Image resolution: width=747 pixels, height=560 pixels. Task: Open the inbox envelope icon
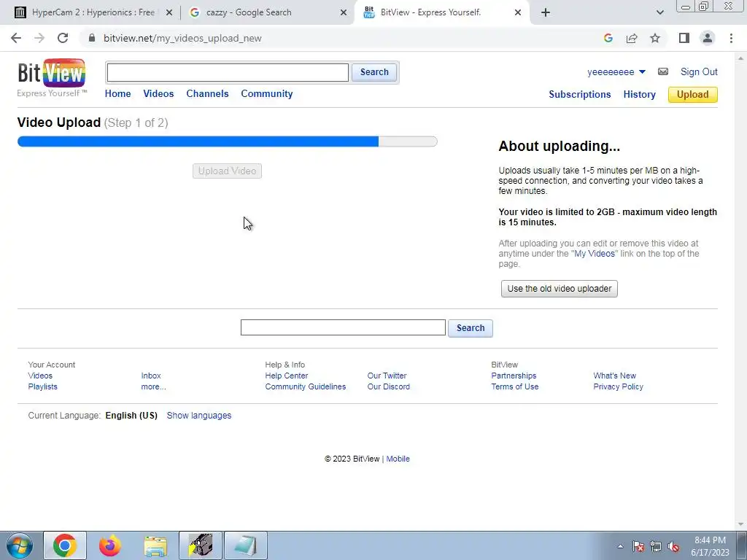pyautogui.click(x=662, y=72)
